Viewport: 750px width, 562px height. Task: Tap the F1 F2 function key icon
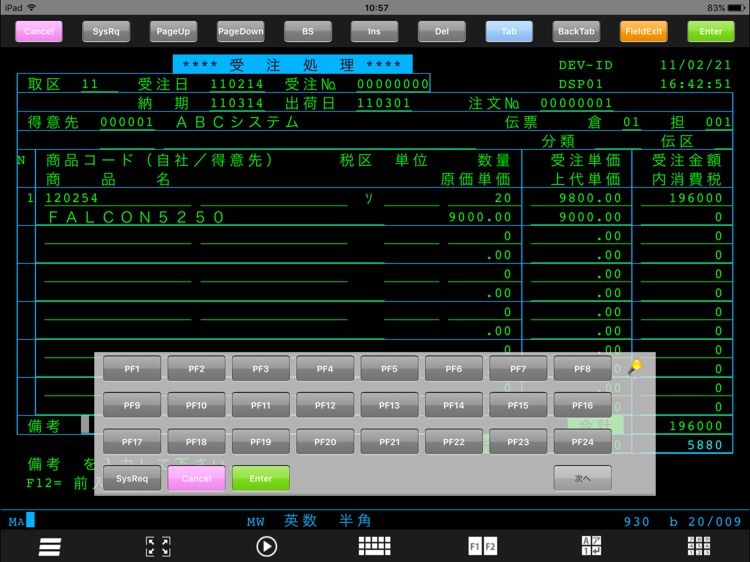coord(483,546)
